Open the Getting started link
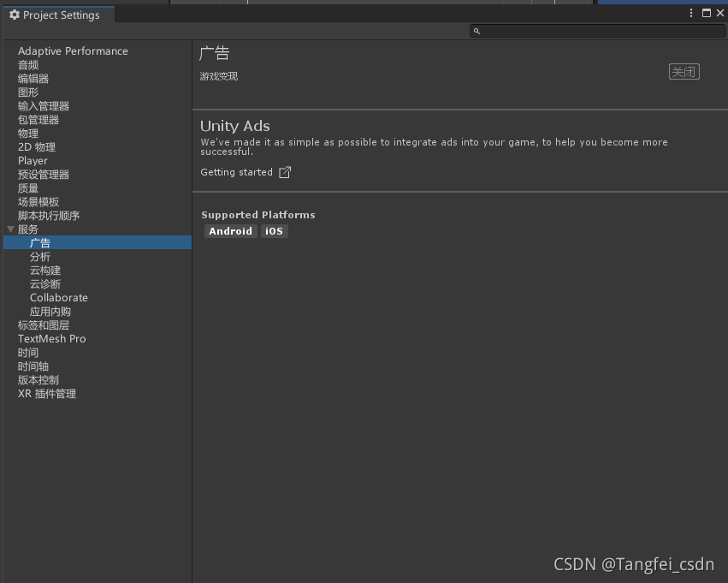The height and width of the screenshot is (583, 728). click(236, 172)
